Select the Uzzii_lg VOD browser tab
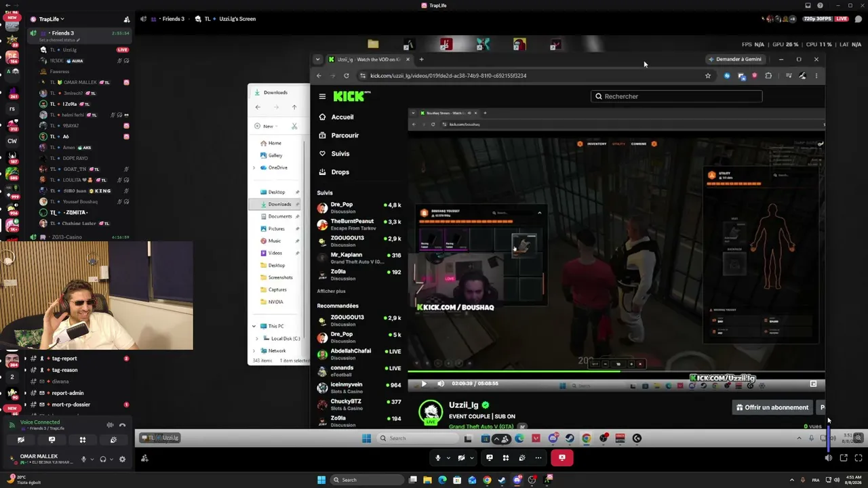The width and height of the screenshot is (868, 488). 368,60
